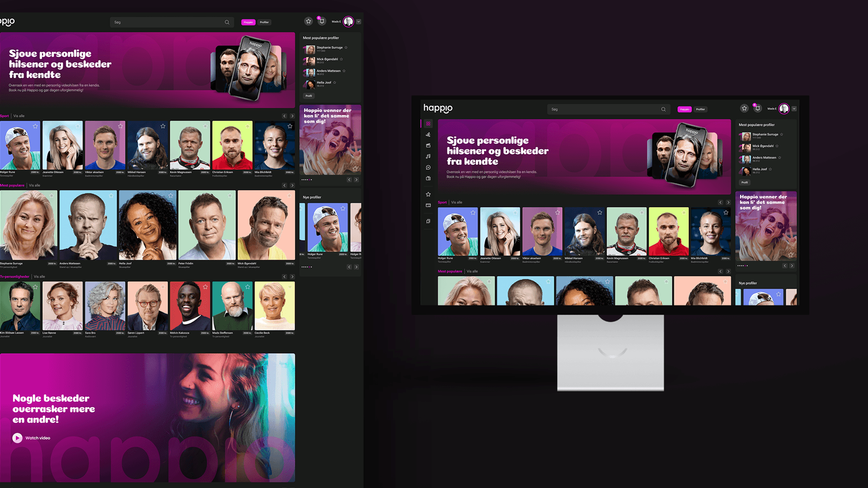This screenshot has width=868, height=488.
Task: Click the Søg search field in monitor view
Action: pyautogui.click(x=609, y=109)
